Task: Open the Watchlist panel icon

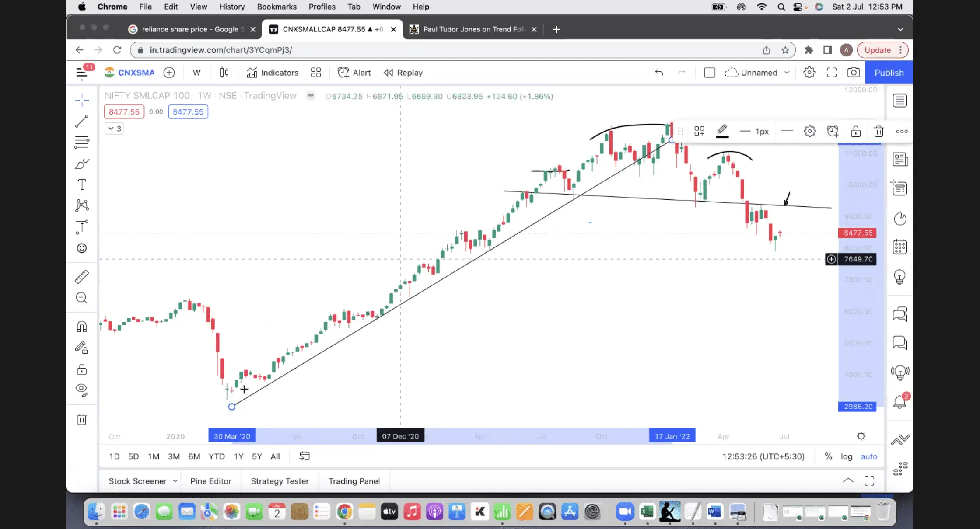Action: pos(899,101)
